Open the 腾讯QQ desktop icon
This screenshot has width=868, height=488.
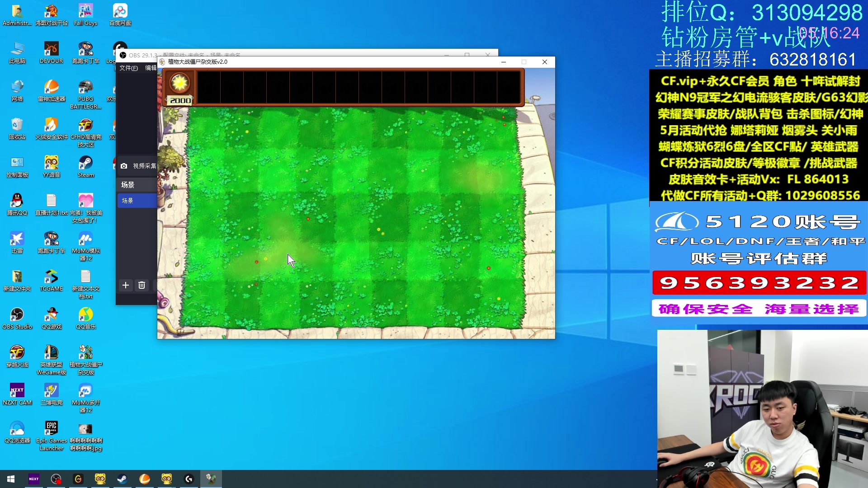click(x=17, y=205)
